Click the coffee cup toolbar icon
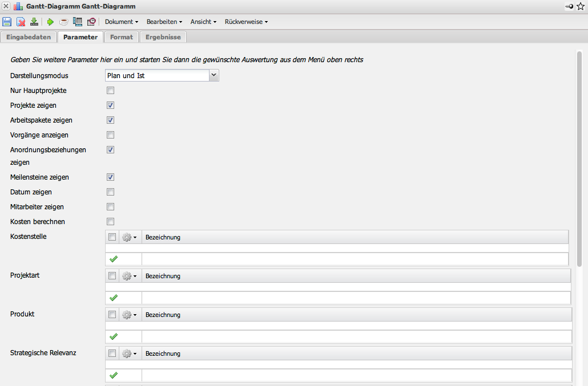This screenshot has width=588, height=386. tap(64, 22)
